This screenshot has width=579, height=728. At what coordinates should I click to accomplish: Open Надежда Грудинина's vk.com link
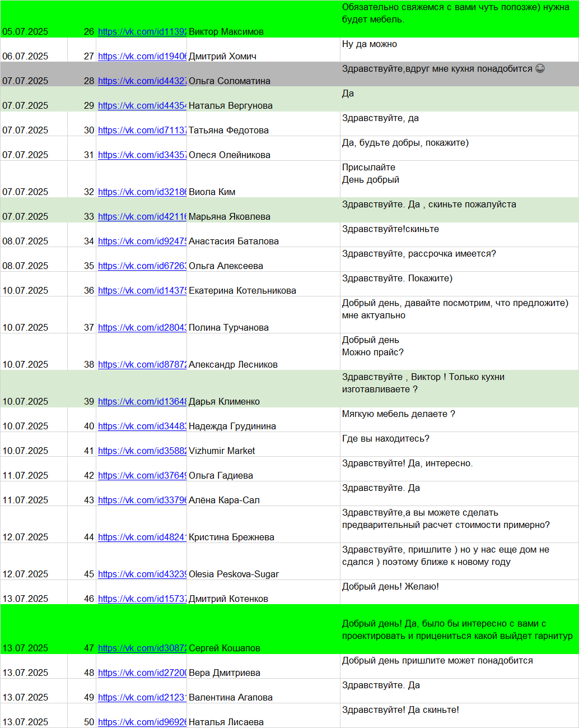(x=142, y=426)
